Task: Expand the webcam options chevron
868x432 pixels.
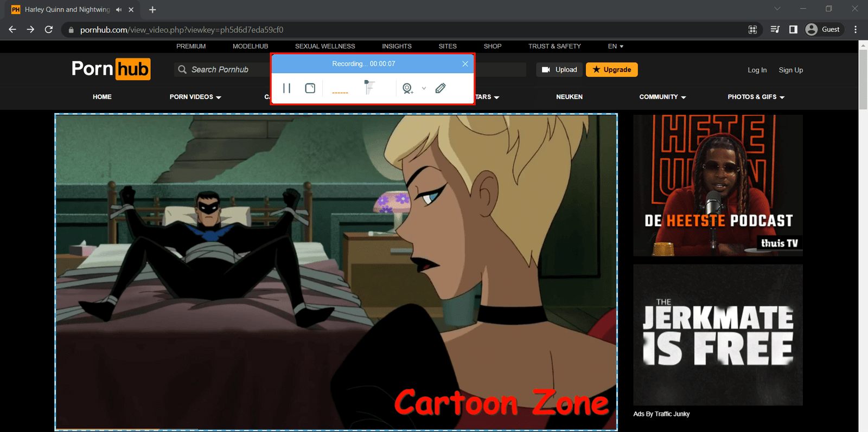Action: (424, 88)
